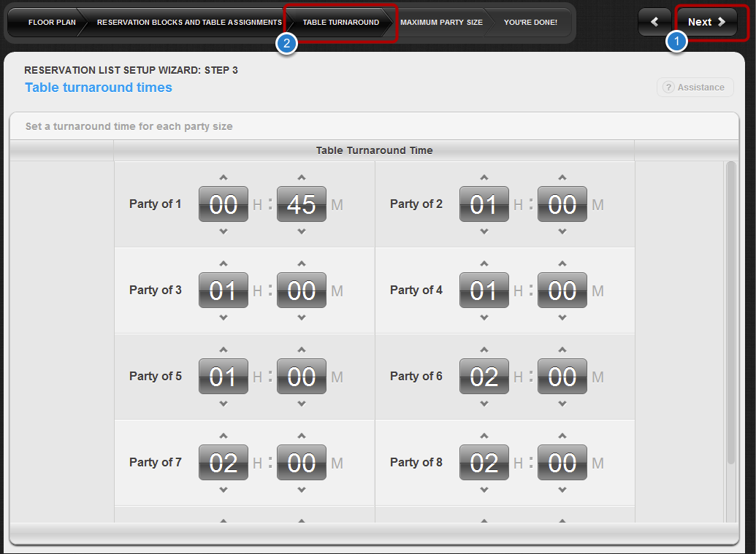The height and width of the screenshot is (554, 756).
Task: Increase hours for Party of 1
Action: (224, 177)
